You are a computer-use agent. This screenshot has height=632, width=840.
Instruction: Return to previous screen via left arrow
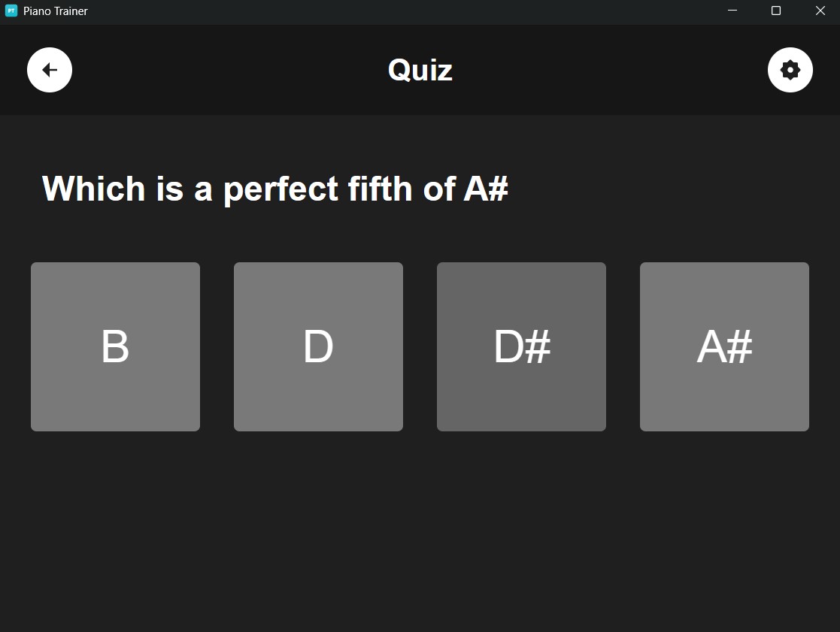(50, 70)
